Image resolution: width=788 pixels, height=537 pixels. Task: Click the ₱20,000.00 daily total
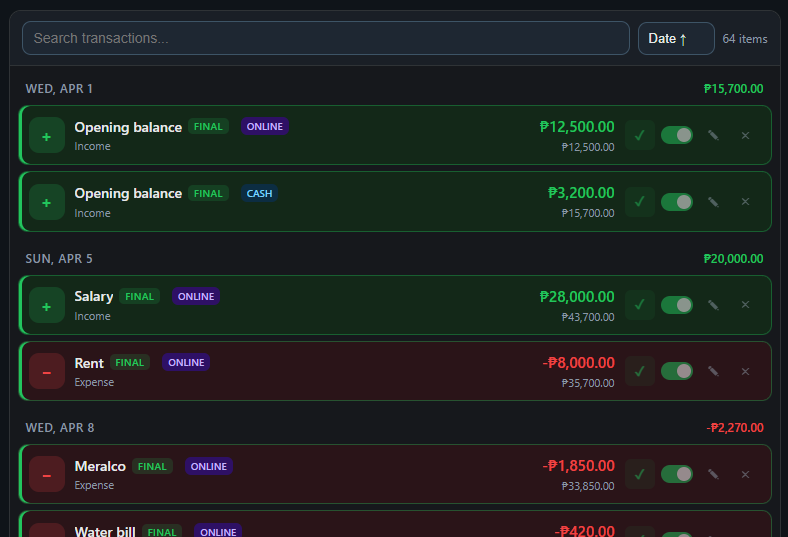coord(733,259)
